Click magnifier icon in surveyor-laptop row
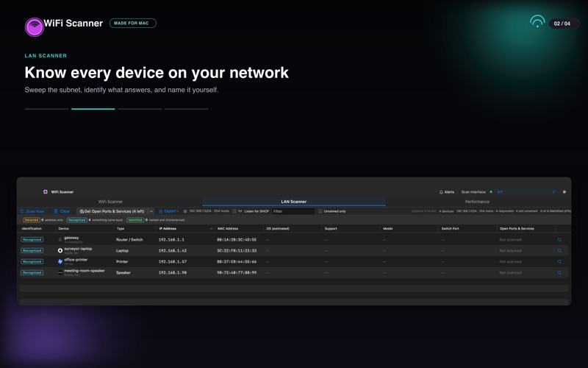Screen dimensions: 588x368 [x=559, y=250]
